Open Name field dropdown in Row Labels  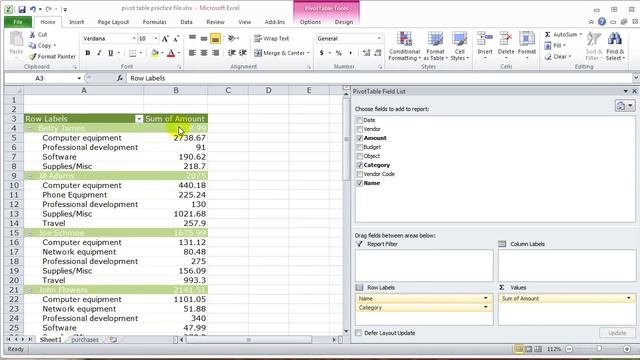[485, 298]
